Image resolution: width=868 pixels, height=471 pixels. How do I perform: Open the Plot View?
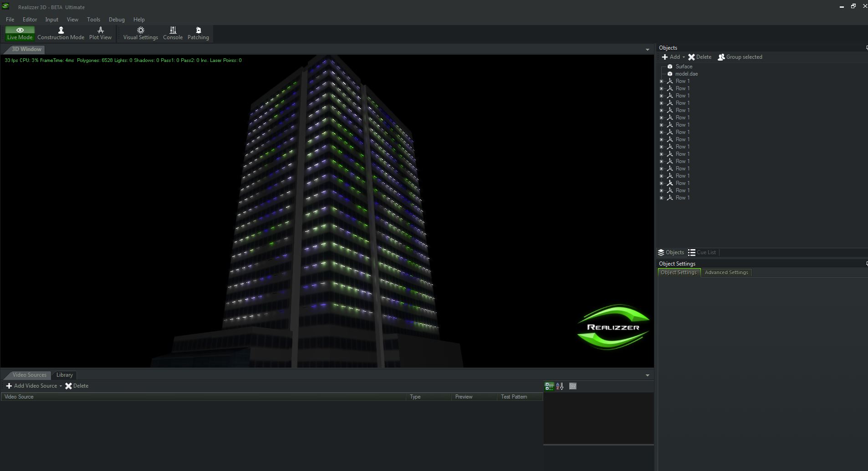[100, 34]
